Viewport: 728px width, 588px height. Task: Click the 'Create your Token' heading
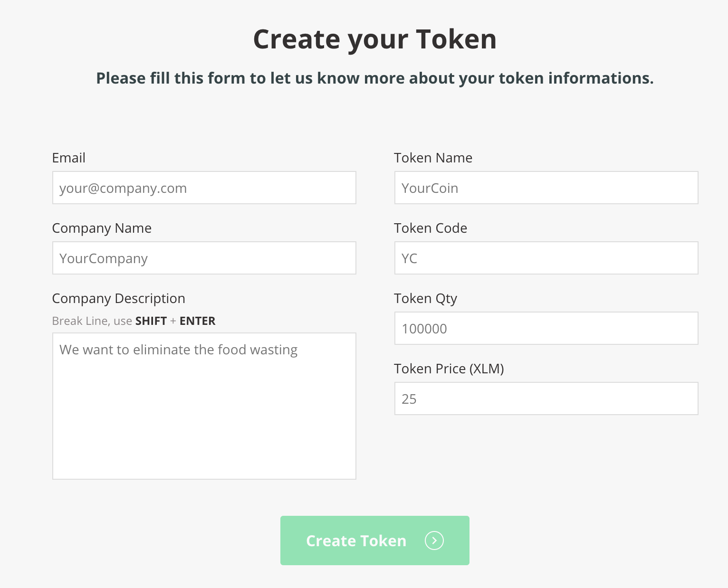tap(374, 39)
